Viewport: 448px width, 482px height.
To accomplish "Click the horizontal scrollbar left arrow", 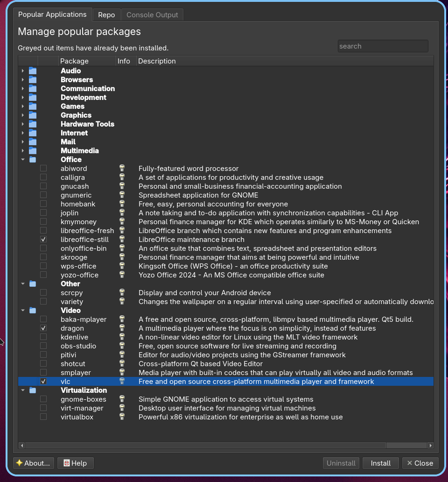I will pos(21,445).
